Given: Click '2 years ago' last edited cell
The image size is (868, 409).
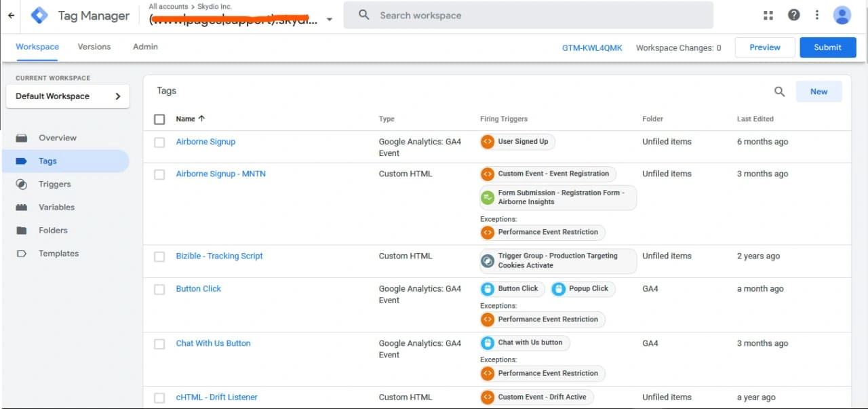Looking at the screenshot, I should click(759, 256).
